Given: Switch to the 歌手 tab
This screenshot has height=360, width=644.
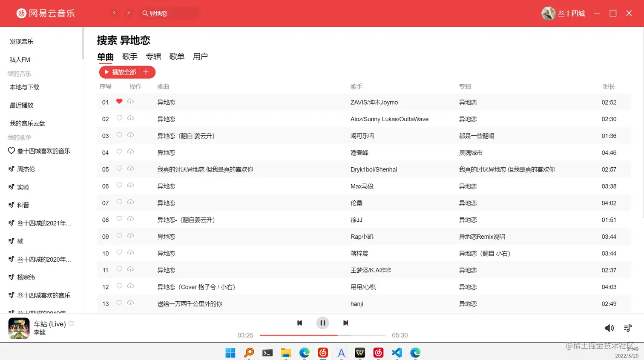Looking at the screenshot, I should [x=130, y=57].
